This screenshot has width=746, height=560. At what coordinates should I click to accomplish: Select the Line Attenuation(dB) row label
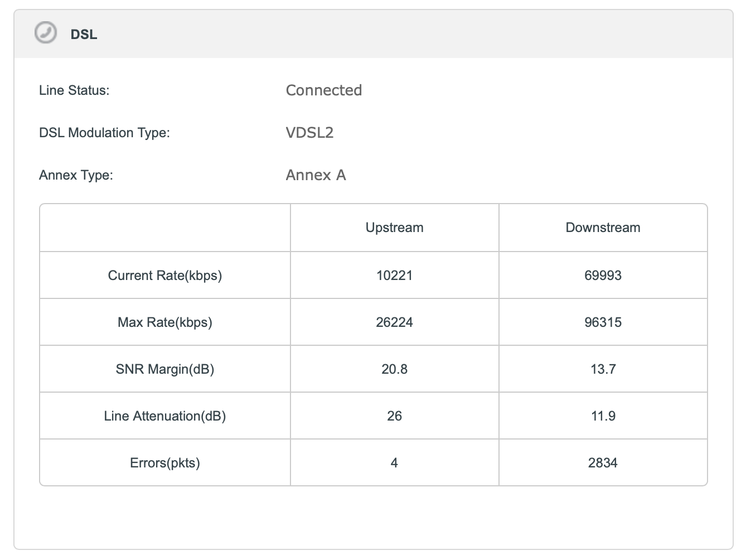[165, 416]
